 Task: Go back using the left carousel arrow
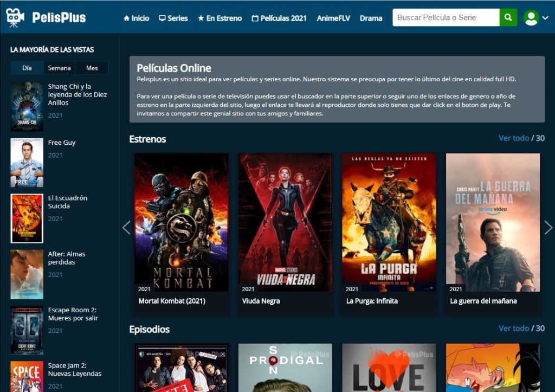pyautogui.click(x=126, y=227)
